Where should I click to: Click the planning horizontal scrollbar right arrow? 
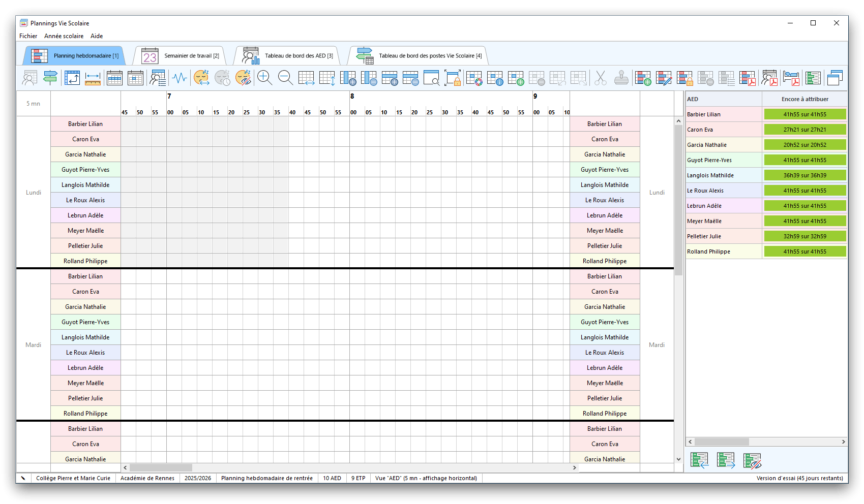tap(575, 467)
